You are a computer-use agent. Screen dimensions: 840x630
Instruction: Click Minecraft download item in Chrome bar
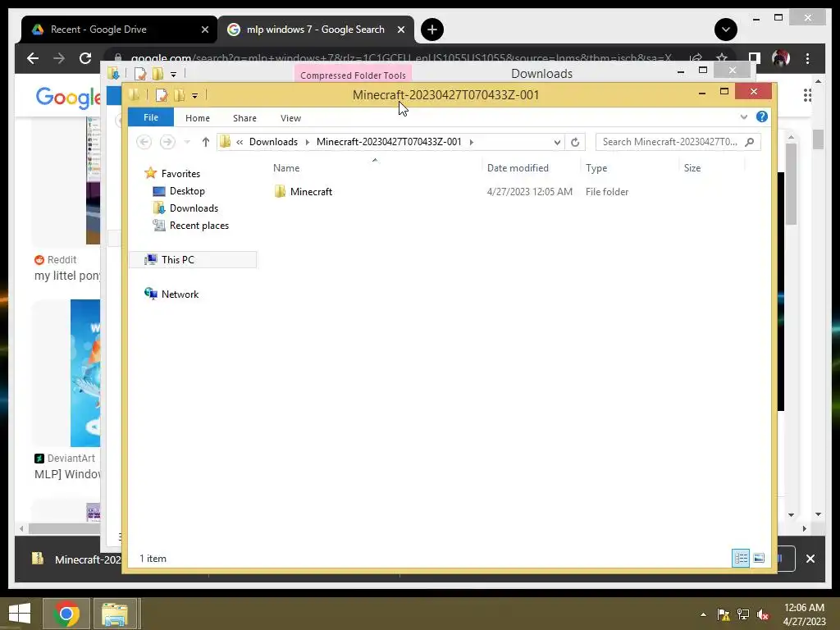click(75, 559)
